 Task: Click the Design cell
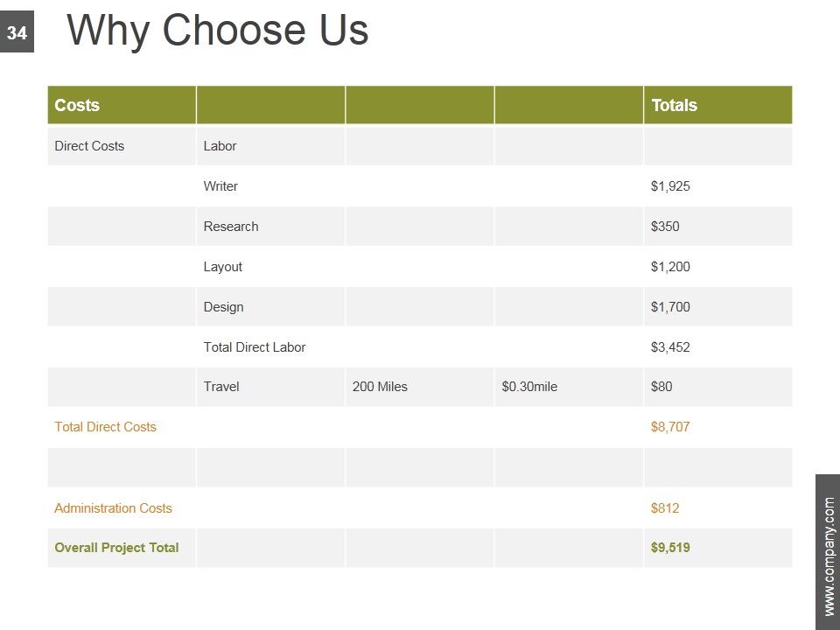tap(270, 307)
